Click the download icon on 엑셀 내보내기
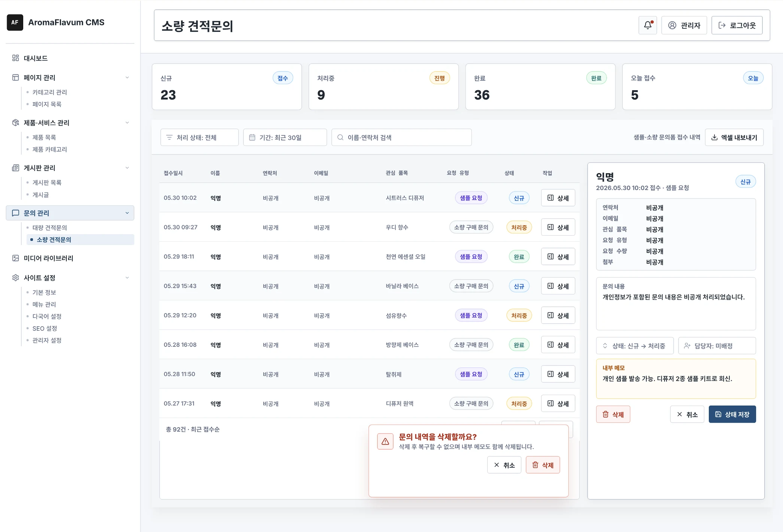 (x=714, y=137)
